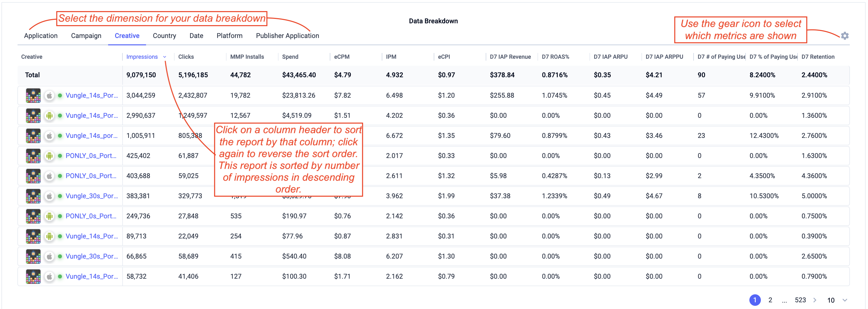The image size is (868, 309).
Task: Expand rows-per-page dropdown showing 10
Action: [845, 300]
